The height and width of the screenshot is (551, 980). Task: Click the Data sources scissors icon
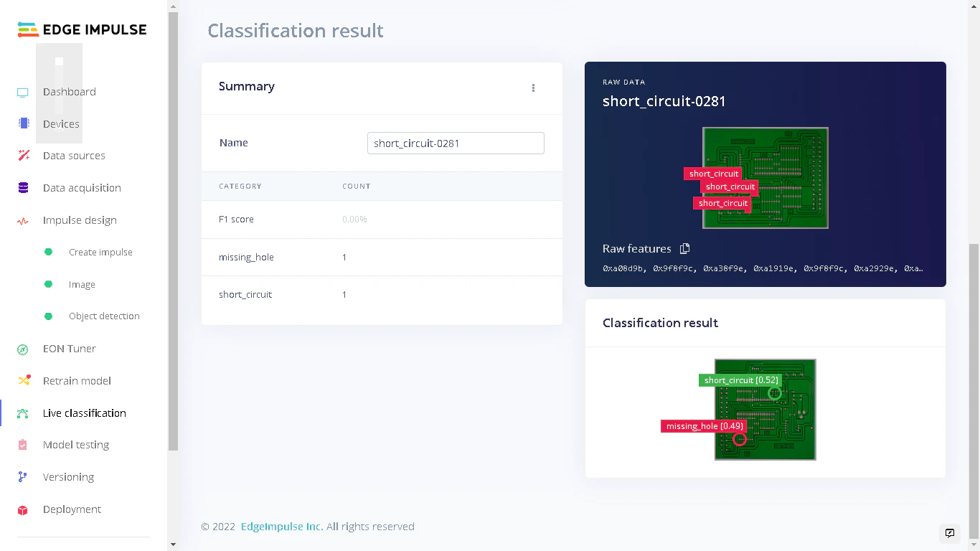point(22,155)
